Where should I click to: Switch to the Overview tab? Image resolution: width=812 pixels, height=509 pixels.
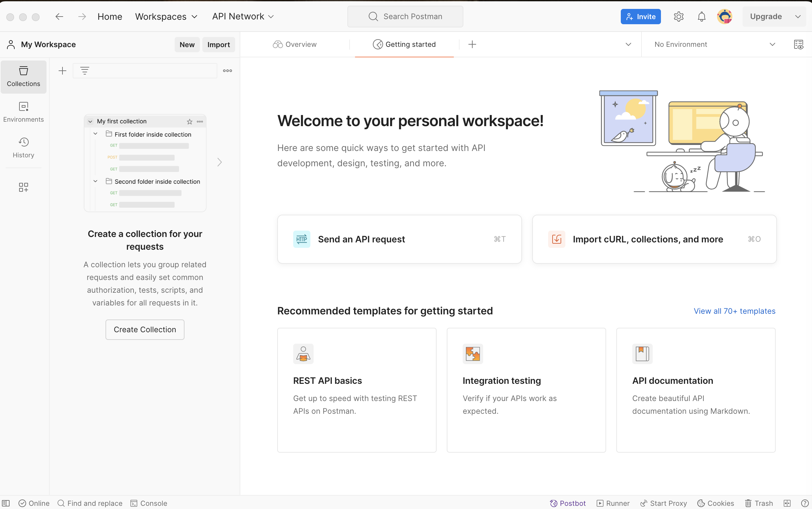coord(295,45)
